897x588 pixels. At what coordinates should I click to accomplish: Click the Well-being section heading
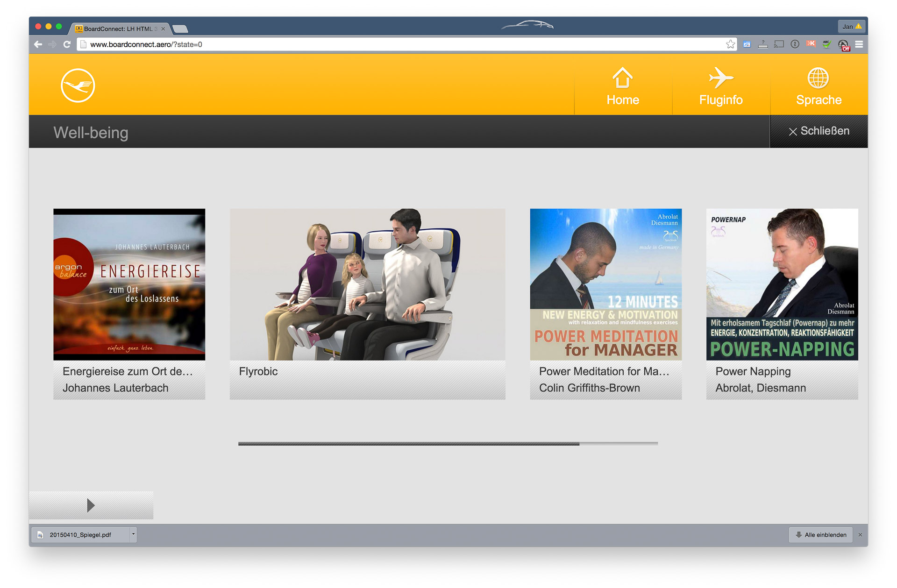click(91, 133)
